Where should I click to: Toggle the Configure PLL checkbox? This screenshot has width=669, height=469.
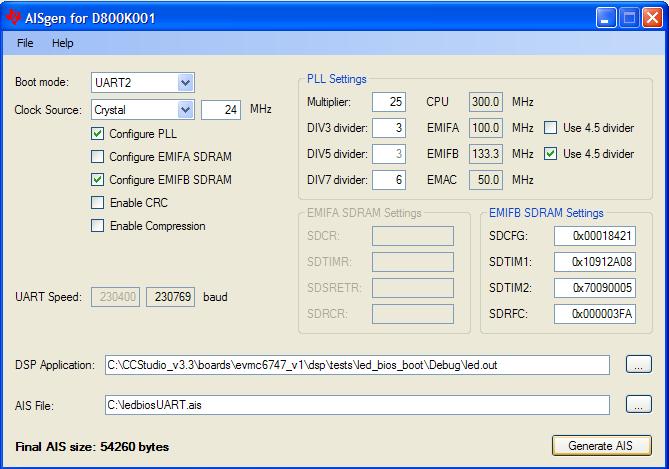[x=97, y=134]
